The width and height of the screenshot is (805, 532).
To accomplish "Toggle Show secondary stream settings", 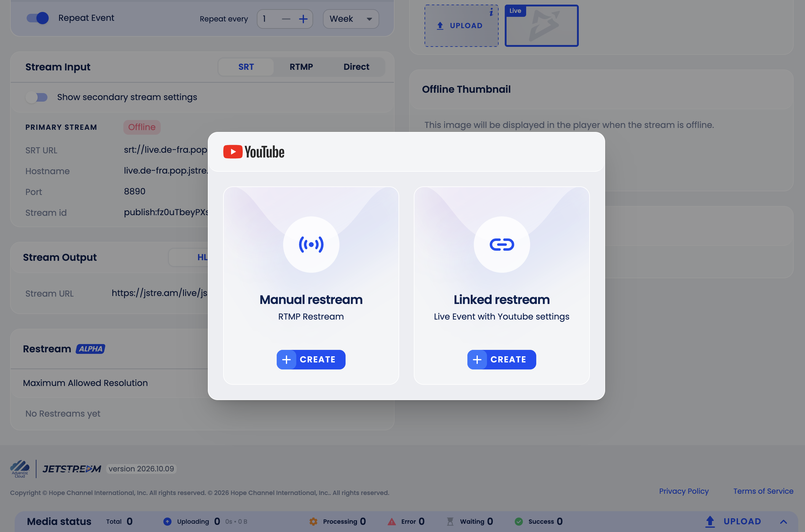I will [x=37, y=97].
